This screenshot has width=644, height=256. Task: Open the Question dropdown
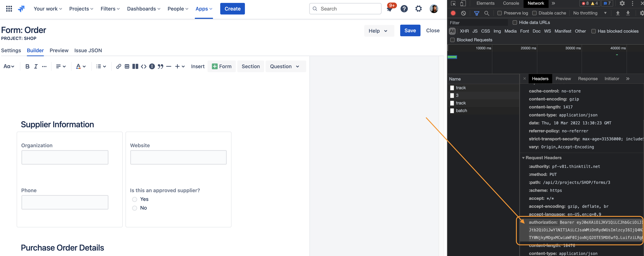[x=285, y=66]
